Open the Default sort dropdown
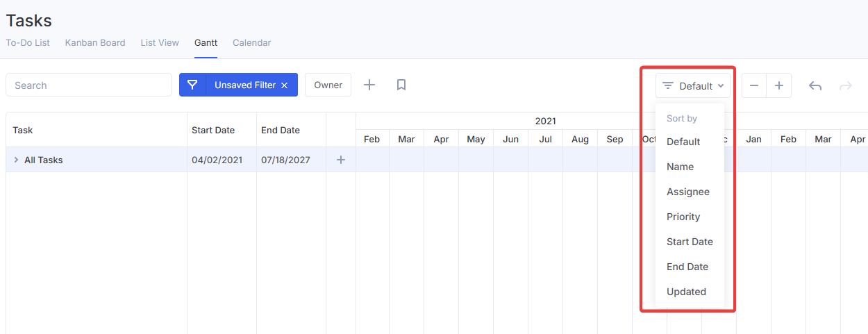This screenshot has height=334, width=868. click(x=693, y=85)
